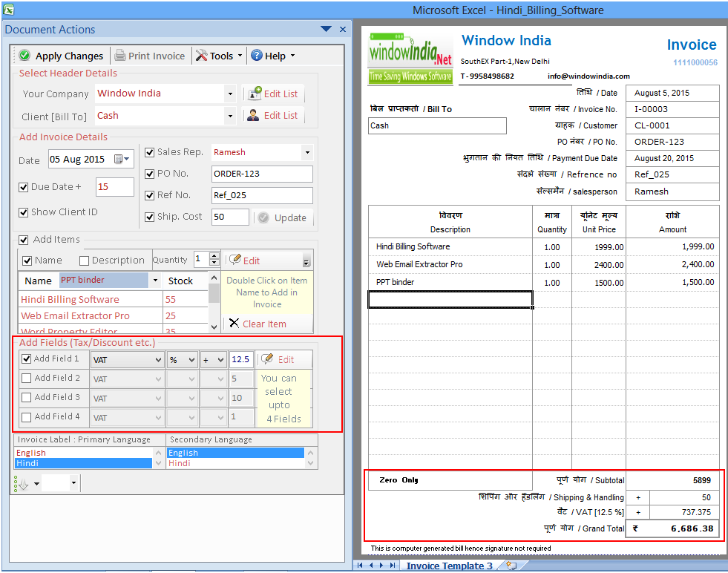The width and height of the screenshot is (728, 573).
Task: Click the Grand Total 6,686.38 cell
Action: point(672,528)
